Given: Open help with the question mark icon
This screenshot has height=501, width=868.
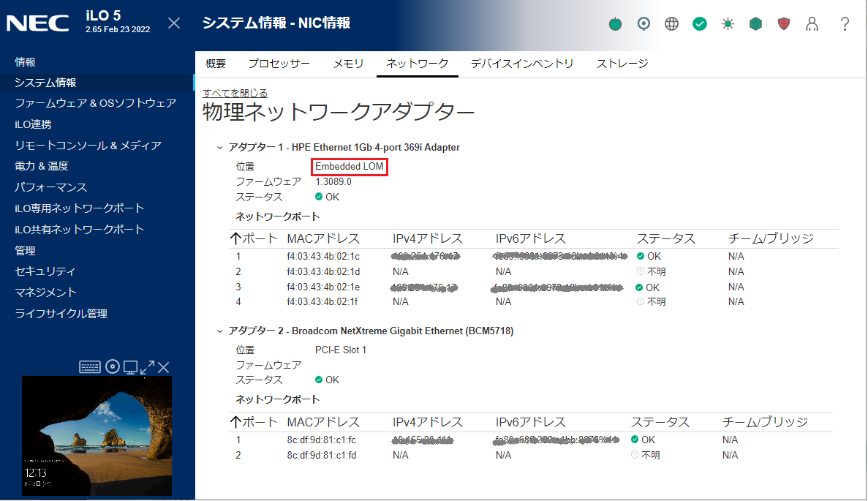Looking at the screenshot, I should click(845, 24).
